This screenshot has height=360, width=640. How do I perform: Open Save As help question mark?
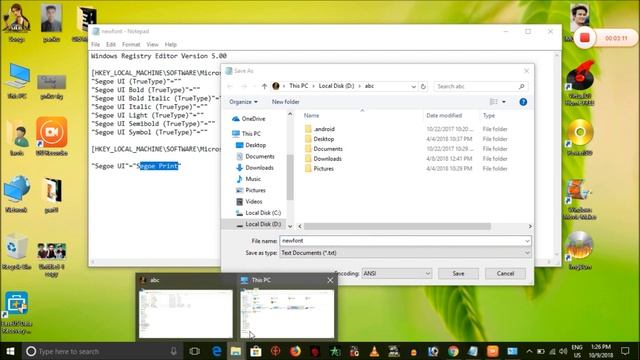(523, 102)
